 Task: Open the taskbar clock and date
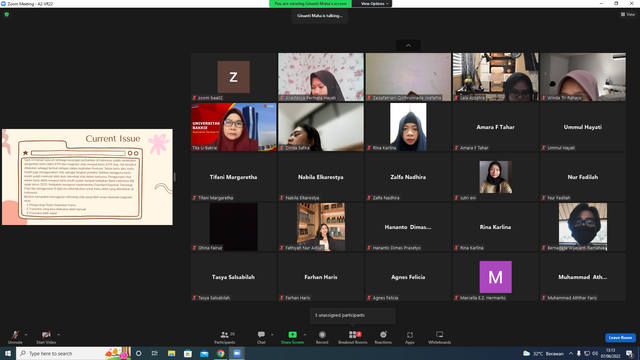[x=611, y=353]
